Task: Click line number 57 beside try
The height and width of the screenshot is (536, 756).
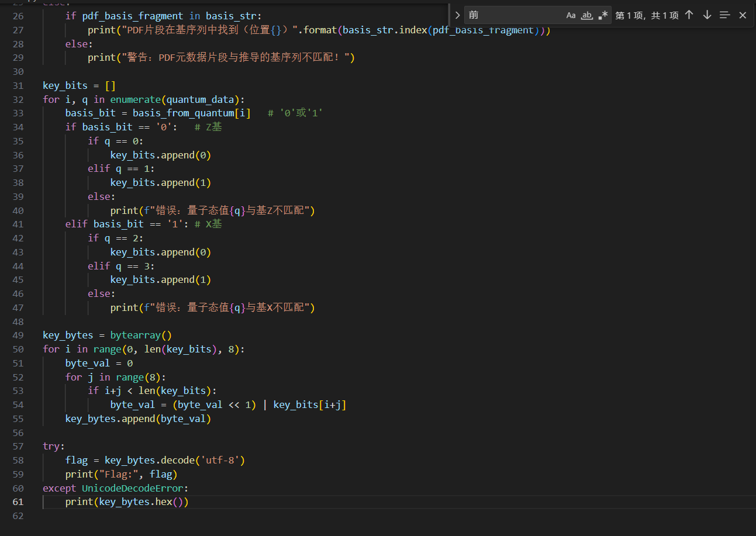Action: [18, 447]
